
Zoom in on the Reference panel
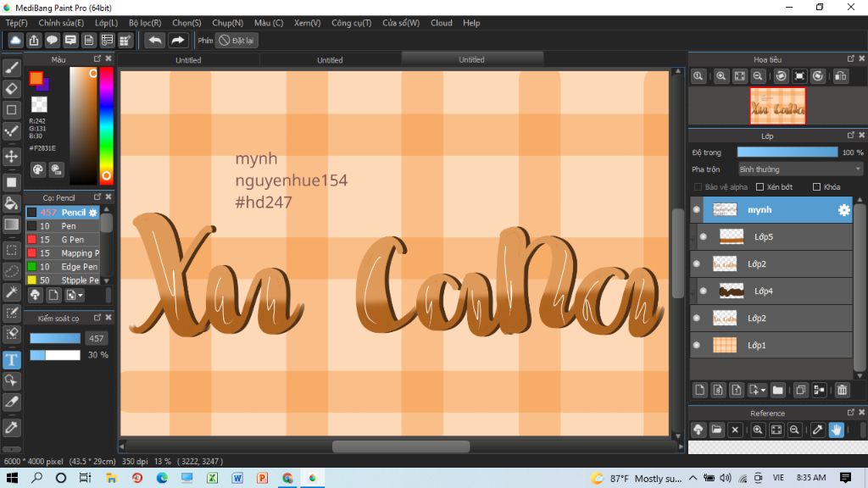758,430
